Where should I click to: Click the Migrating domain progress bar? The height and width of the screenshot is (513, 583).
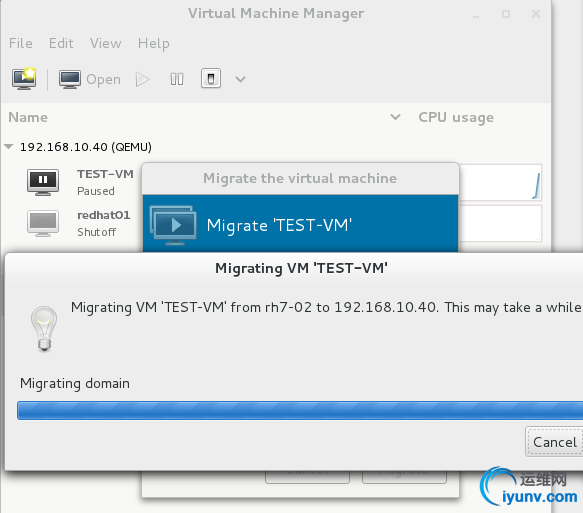[300, 410]
